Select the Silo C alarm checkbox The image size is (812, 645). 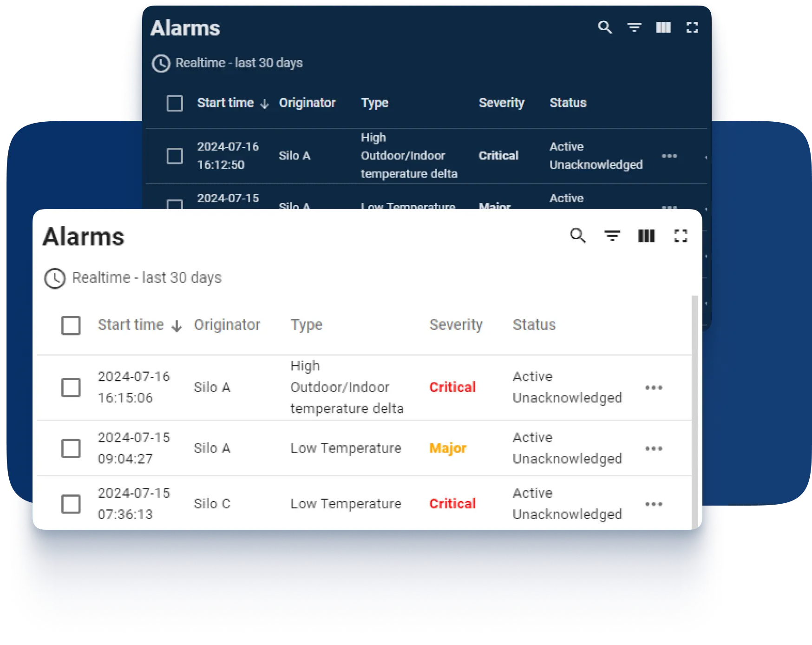coord(71,504)
